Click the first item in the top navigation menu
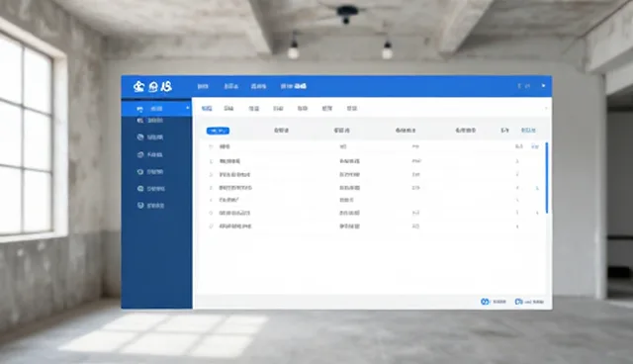This screenshot has height=364, width=633. pos(203,86)
